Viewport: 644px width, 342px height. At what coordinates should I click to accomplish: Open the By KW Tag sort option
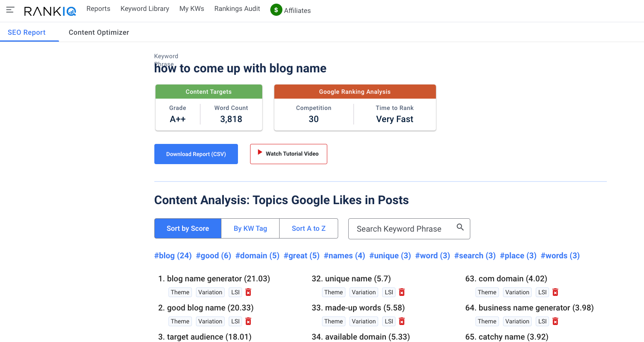point(250,228)
